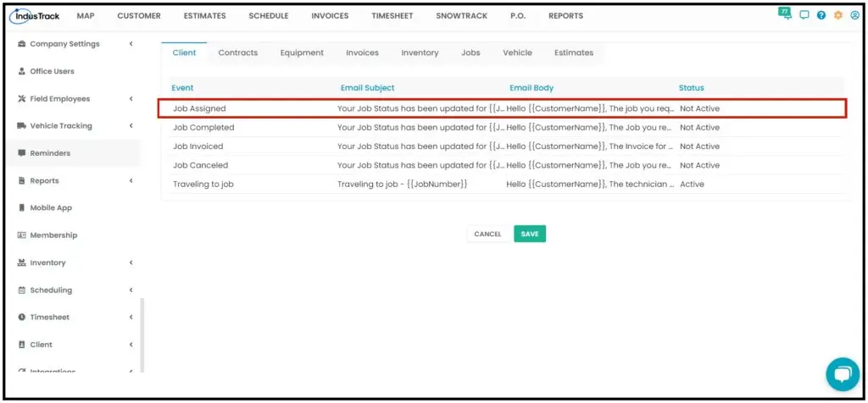Open the P.O. menu

518,16
